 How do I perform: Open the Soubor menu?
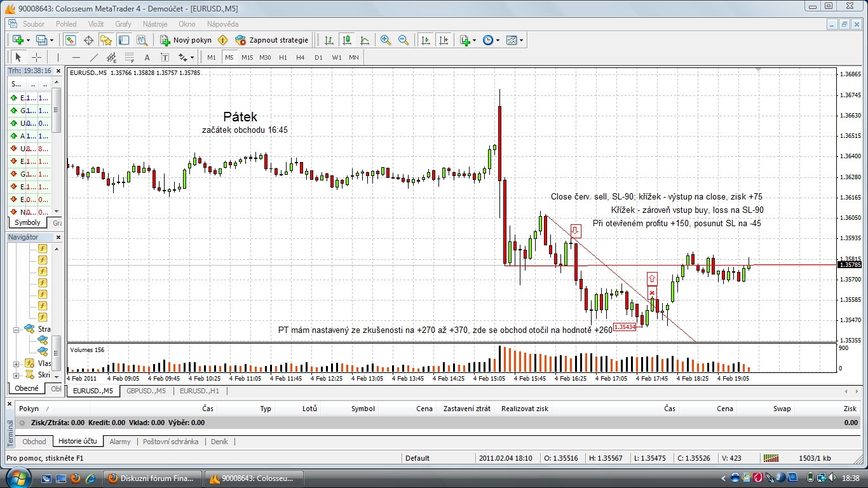[x=34, y=24]
